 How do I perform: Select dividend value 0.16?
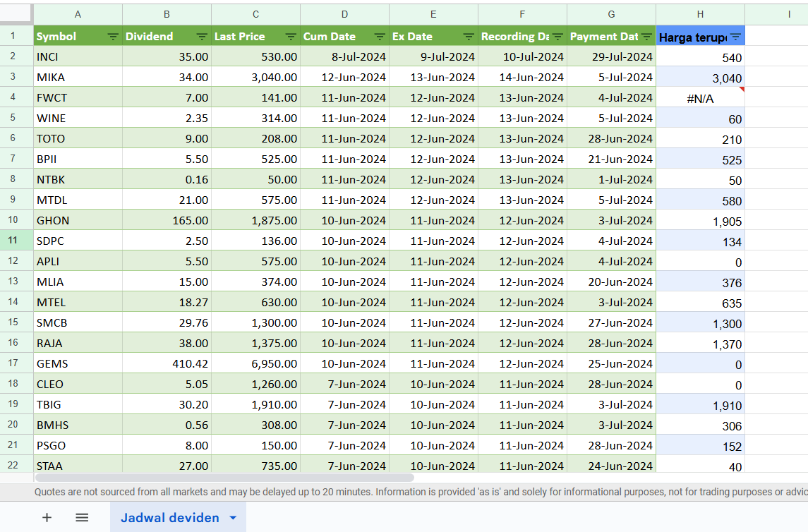tap(167, 179)
